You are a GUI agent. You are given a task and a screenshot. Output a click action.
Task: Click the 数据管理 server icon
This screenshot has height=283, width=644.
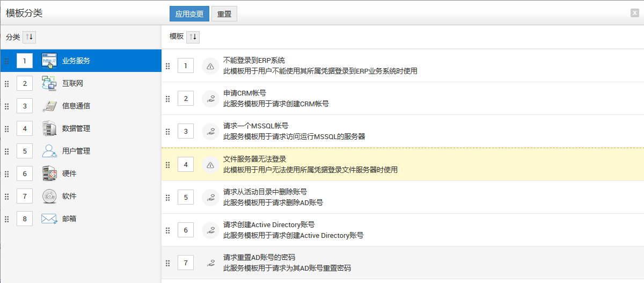[x=49, y=128]
